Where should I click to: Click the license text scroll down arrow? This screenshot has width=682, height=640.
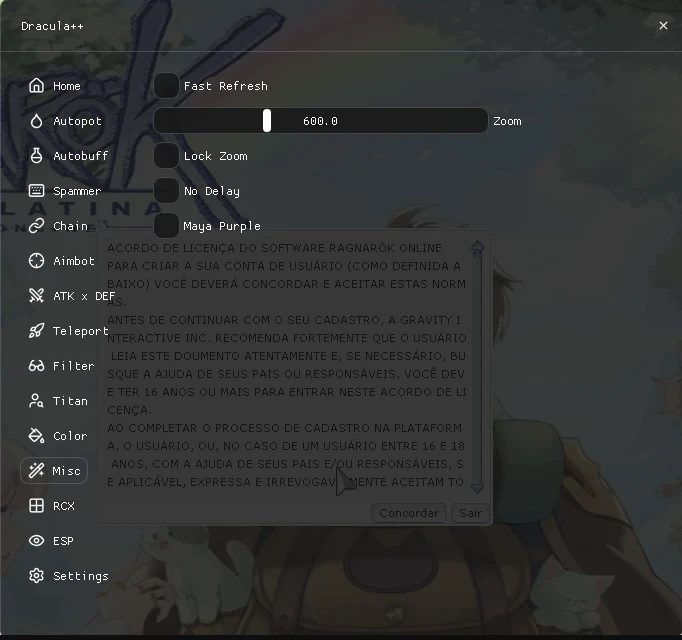(x=478, y=488)
